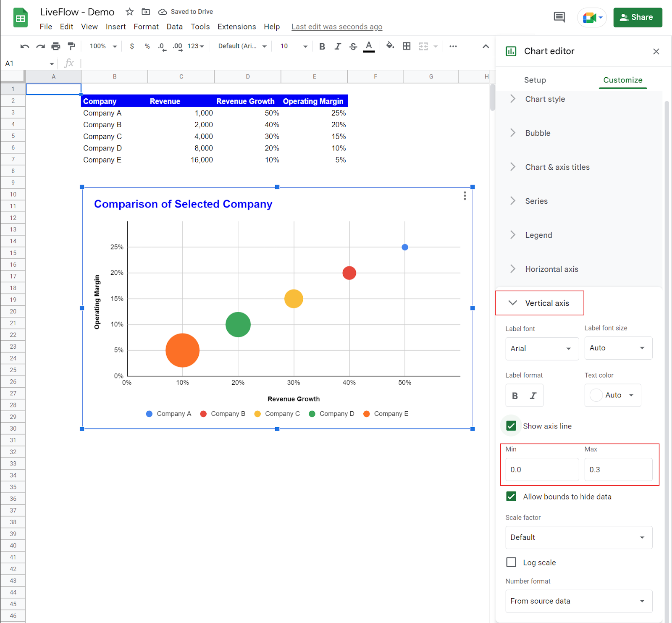Open Google Meet call button
672x623 pixels.
592,18
